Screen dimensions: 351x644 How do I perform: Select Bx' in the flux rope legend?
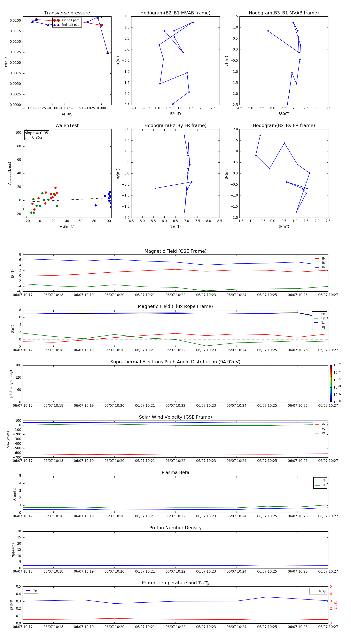click(x=320, y=314)
